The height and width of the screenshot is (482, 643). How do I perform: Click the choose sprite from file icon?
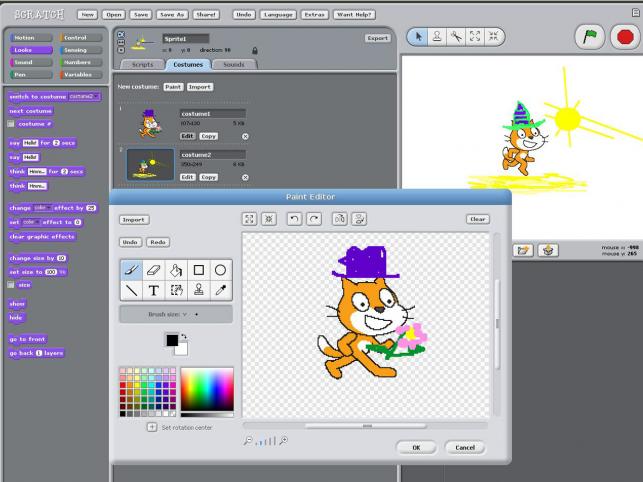523,250
